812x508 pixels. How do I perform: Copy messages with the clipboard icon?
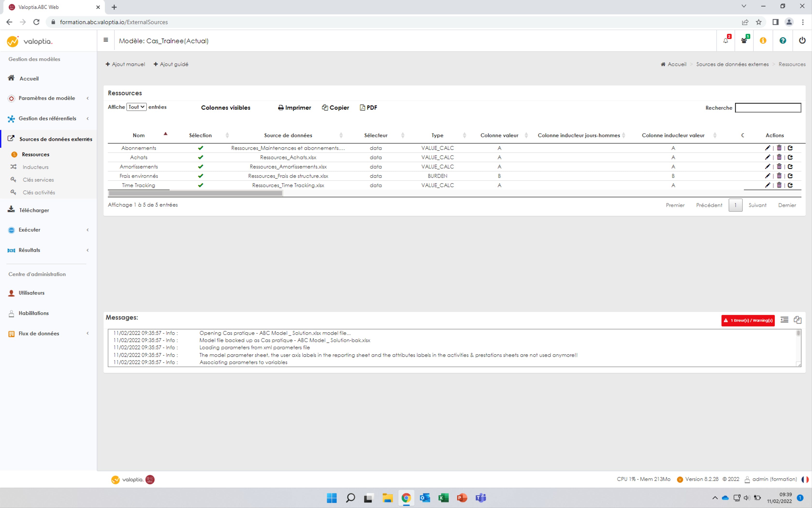pyautogui.click(x=797, y=320)
